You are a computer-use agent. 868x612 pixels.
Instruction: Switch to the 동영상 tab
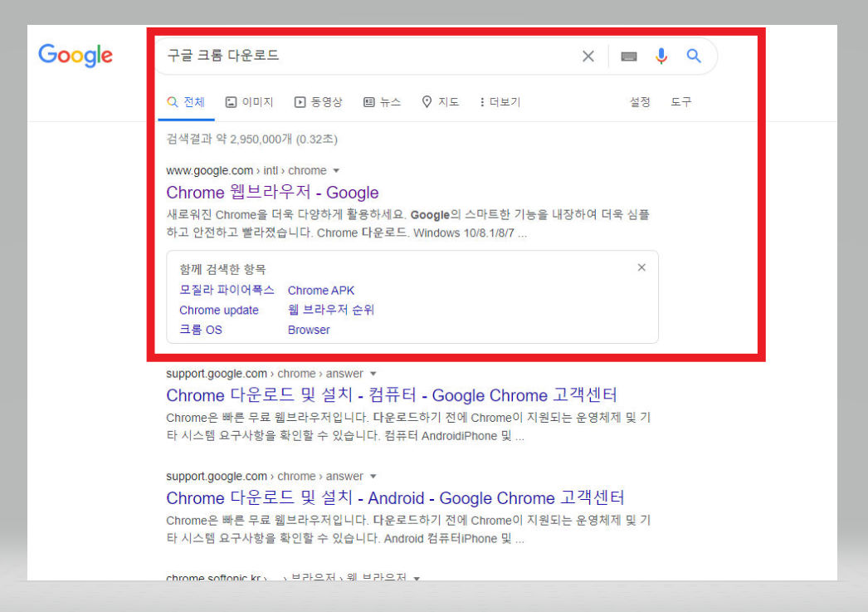(319, 102)
